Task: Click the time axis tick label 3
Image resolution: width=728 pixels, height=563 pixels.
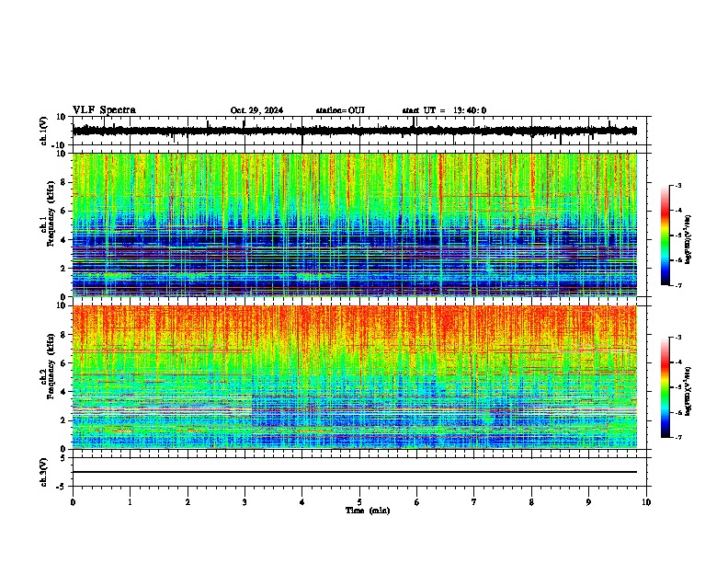Action: click(x=245, y=502)
